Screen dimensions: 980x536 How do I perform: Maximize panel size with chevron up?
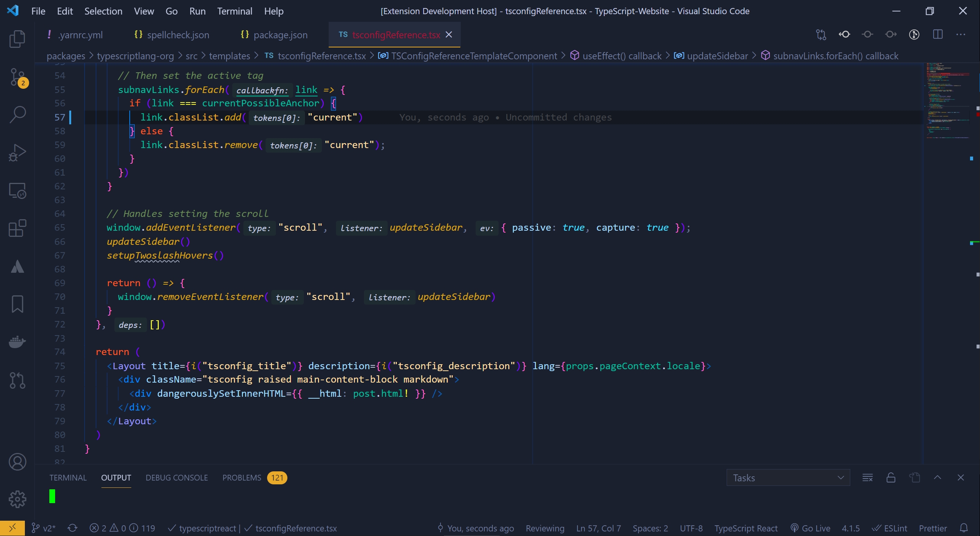(x=938, y=477)
